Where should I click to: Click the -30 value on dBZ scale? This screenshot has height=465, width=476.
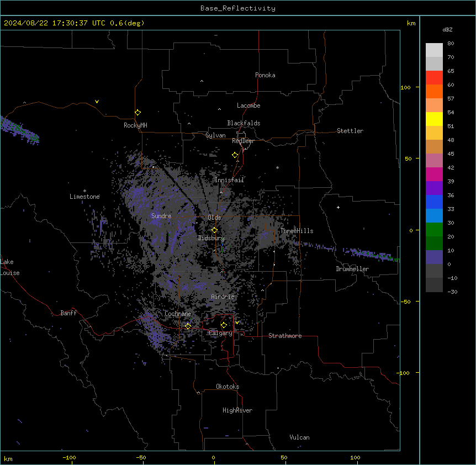click(452, 292)
